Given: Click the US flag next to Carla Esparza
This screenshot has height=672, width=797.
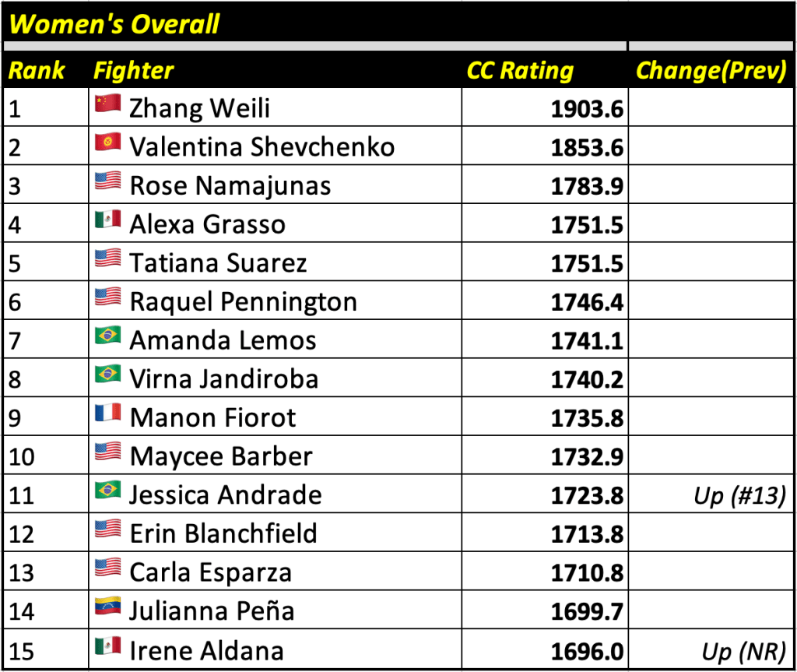Looking at the screenshot, I should pos(107,568).
